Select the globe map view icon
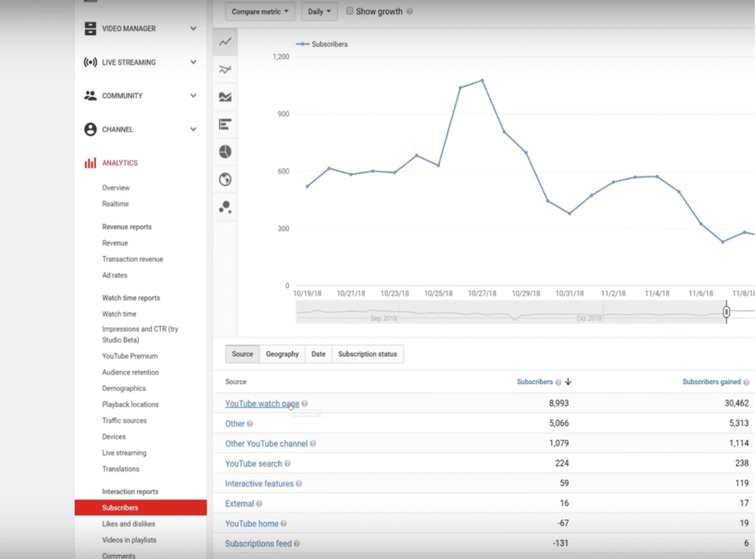The width and height of the screenshot is (756, 559). [x=226, y=180]
